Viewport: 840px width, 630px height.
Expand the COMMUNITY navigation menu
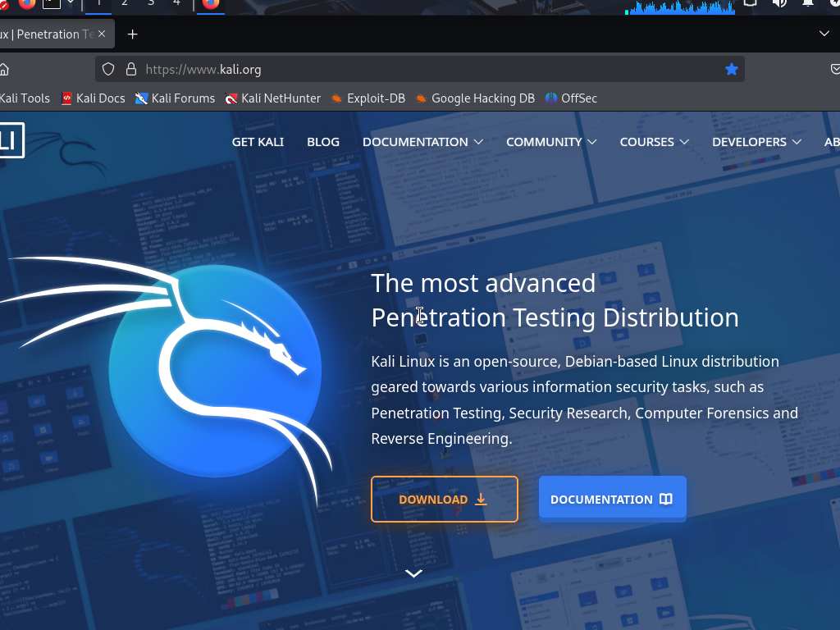click(551, 142)
